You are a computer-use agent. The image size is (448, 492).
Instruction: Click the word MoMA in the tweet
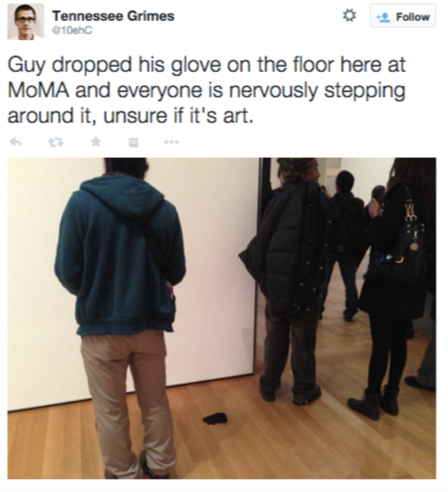pos(38,91)
